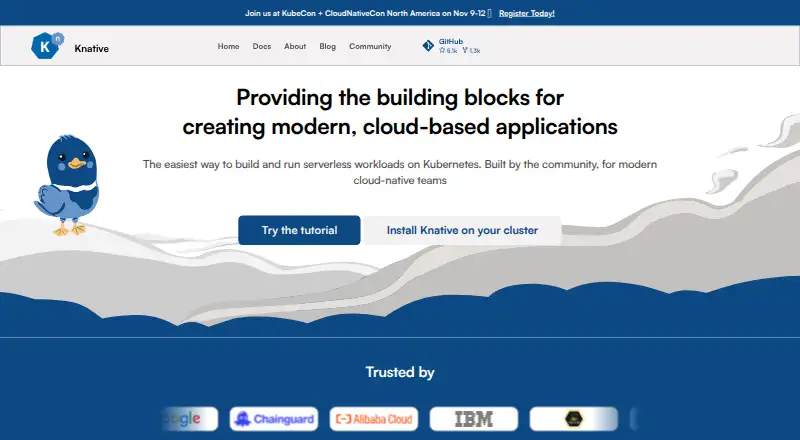The height and width of the screenshot is (440, 800).
Task: Open the Blog menu item
Action: (x=328, y=46)
